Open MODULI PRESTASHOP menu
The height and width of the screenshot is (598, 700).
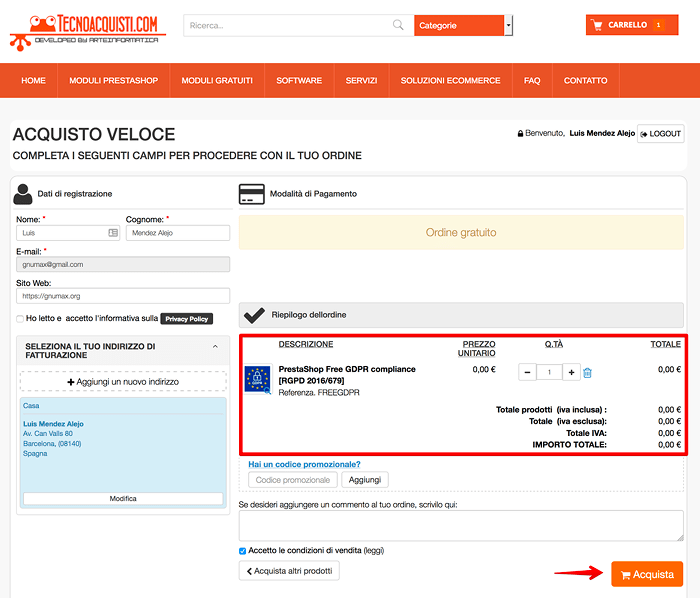coord(113,80)
